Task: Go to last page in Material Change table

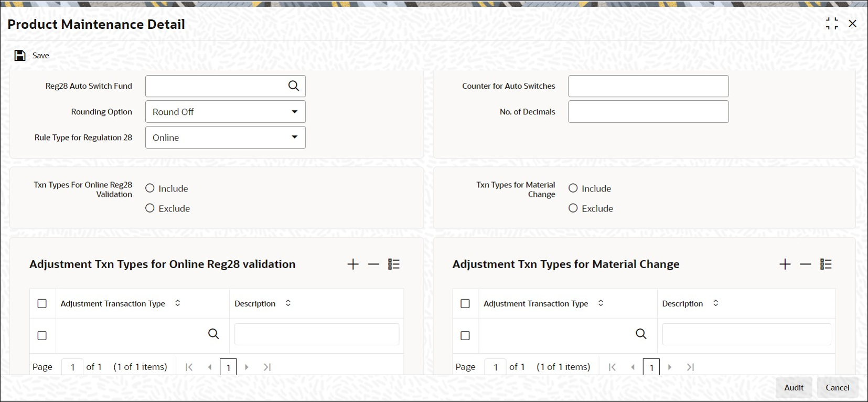Action: click(x=691, y=367)
